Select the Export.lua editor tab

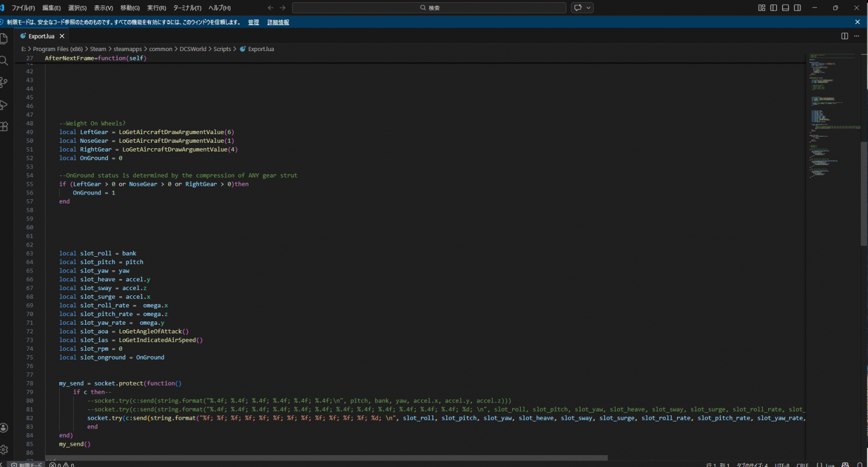click(x=41, y=36)
